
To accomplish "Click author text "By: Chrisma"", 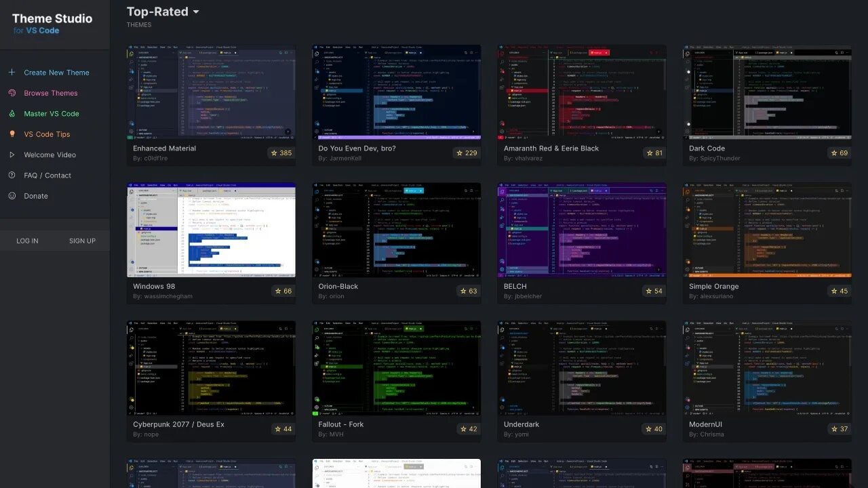I will tap(707, 434).
